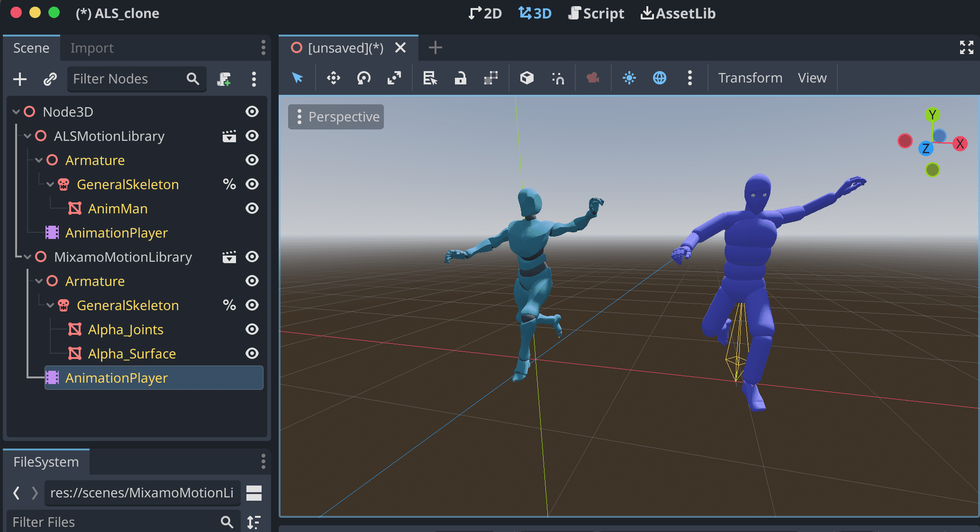
Task: Open the Perspective view menu
Action: coord(336,117)
